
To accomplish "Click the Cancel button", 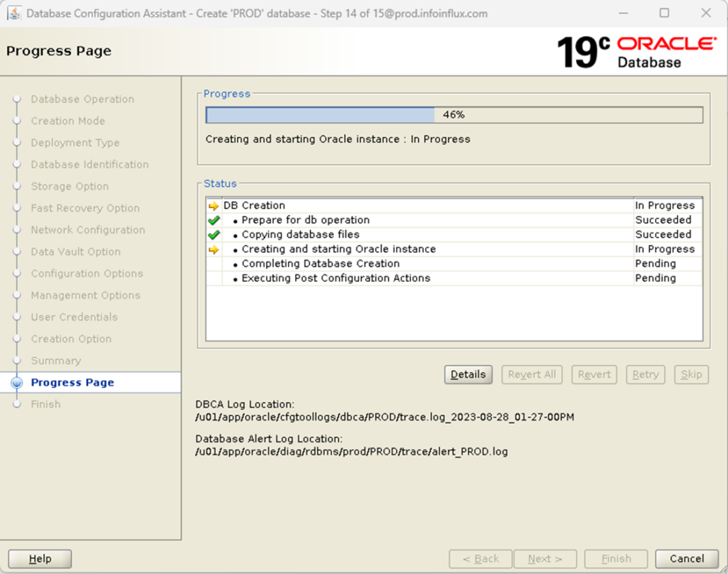I will [x=685, y=558].
